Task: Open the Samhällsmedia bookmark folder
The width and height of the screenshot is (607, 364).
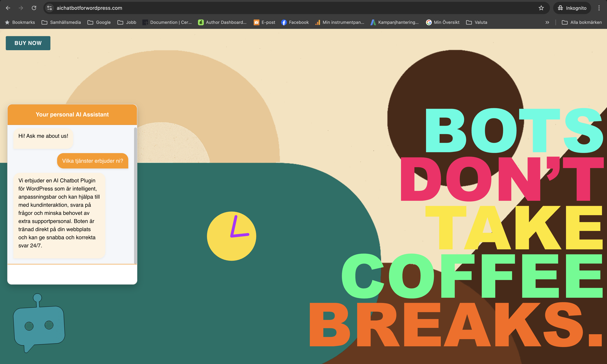Action: pos(61,22)
